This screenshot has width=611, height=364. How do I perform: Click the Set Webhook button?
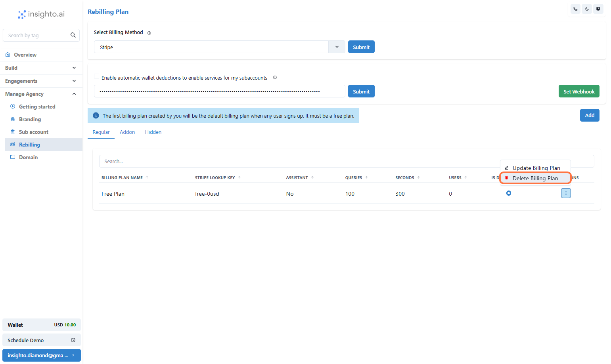[579, 91]
